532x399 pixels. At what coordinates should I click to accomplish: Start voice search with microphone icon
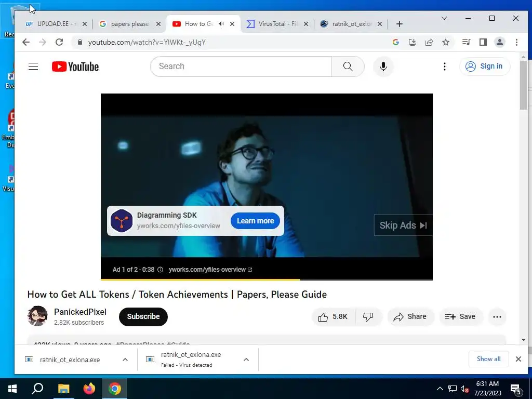(x=383, y=66)
